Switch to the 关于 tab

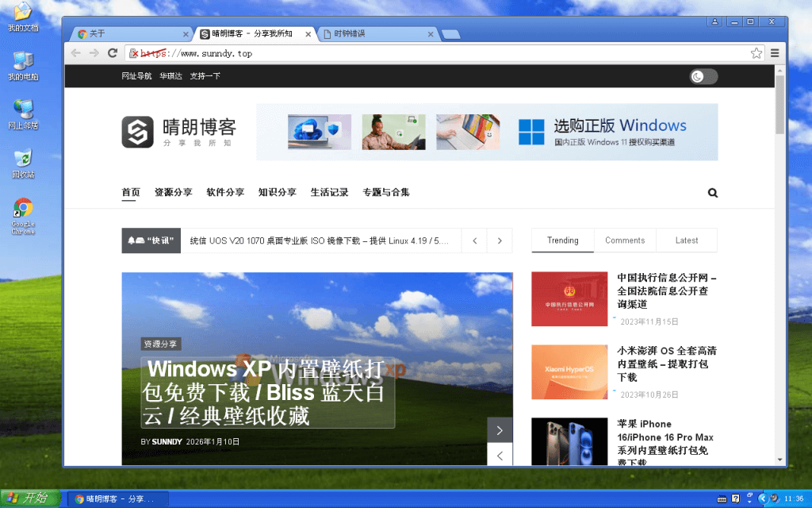(x=132, y=33)
